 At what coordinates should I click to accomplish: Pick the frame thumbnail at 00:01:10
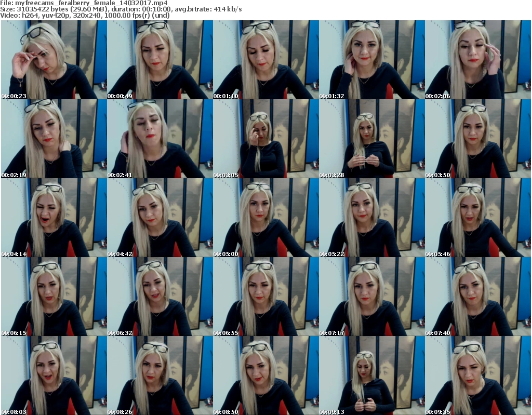tap(266, 60)
